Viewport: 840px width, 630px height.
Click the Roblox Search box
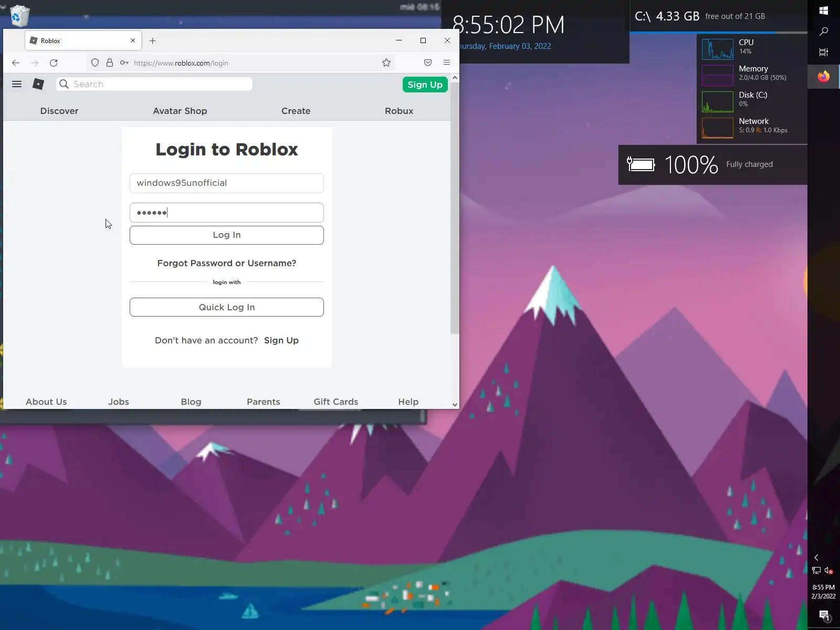tap(154, 84)
